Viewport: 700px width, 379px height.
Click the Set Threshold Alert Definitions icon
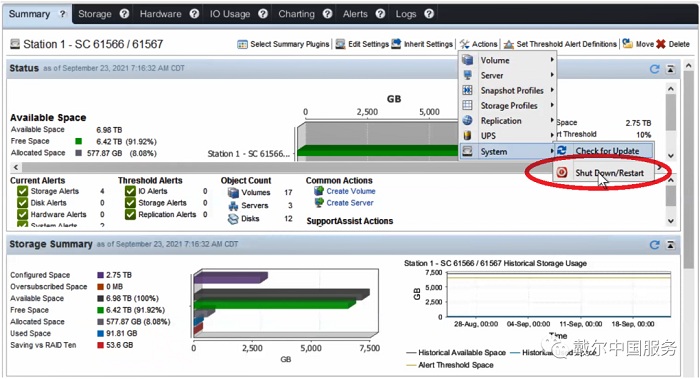pos(509,44)
